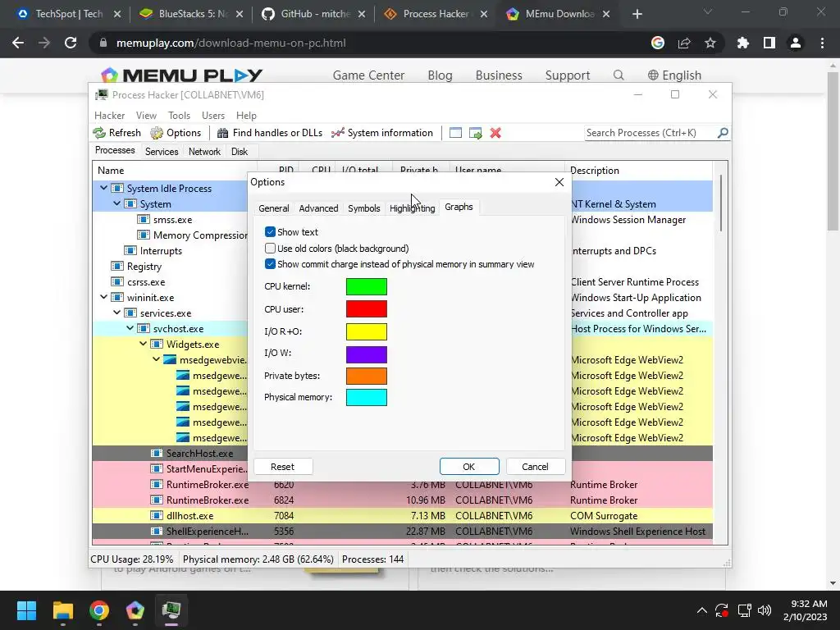
Task: Click Reset button in Options dialog
Action: pos(283,467)
